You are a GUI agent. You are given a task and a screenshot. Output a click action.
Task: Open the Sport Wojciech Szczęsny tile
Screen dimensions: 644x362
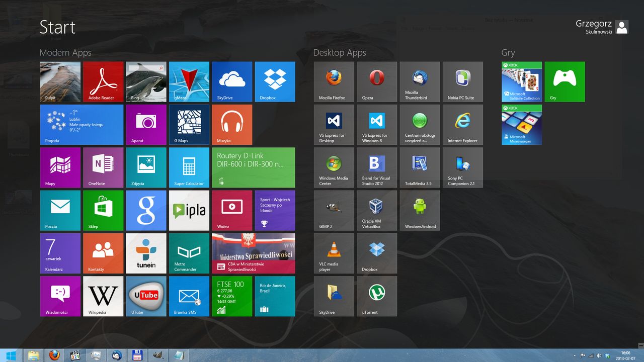coord(275,211)
